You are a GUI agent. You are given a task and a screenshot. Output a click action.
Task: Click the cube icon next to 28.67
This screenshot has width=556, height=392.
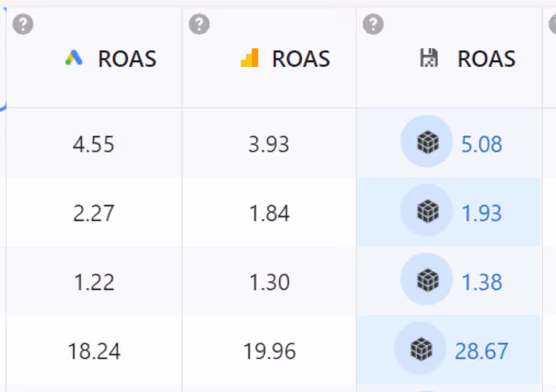click(x=421, y=350)
